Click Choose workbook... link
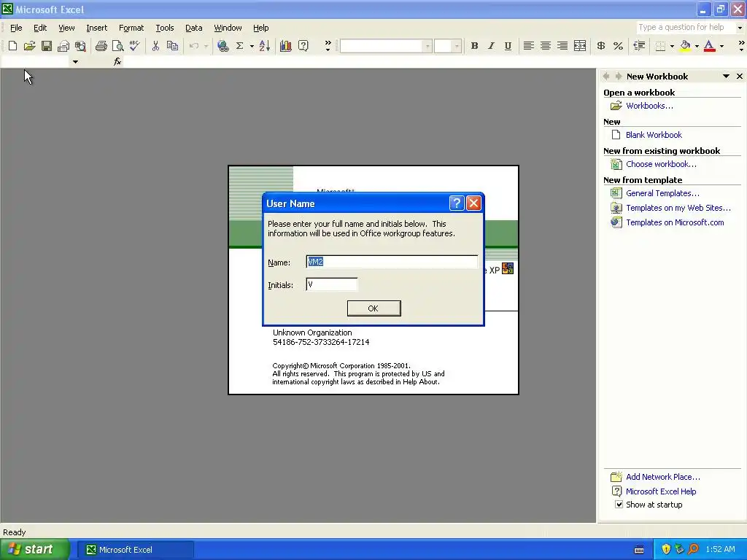This screenshot has height=560, width=747. click(x=661, y=164)
